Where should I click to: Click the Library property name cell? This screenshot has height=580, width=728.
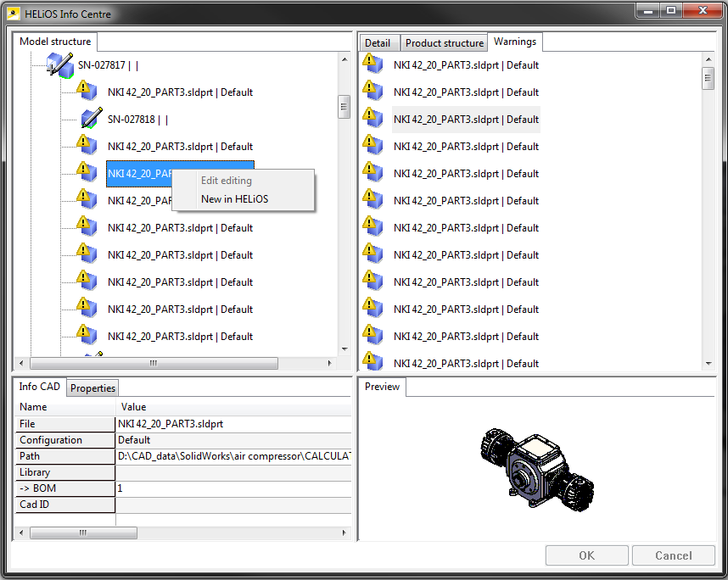click(x=65, y=472)
